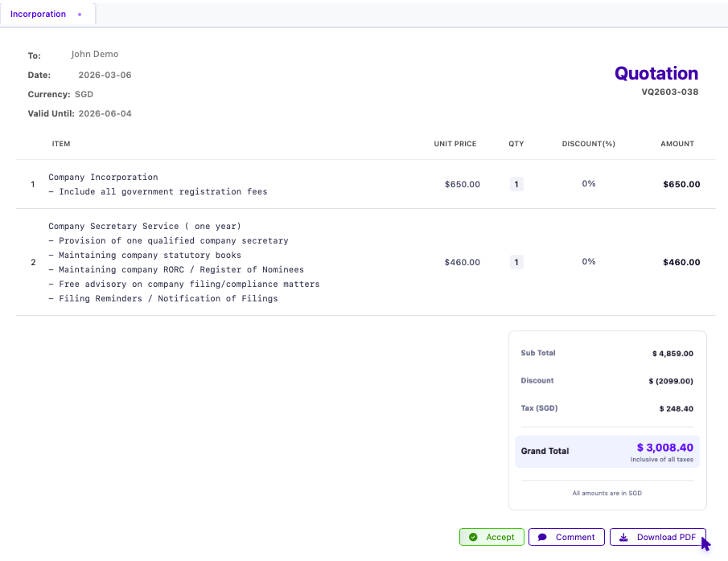
Task: Click the ITEM column header
Action: coord(61,144)
